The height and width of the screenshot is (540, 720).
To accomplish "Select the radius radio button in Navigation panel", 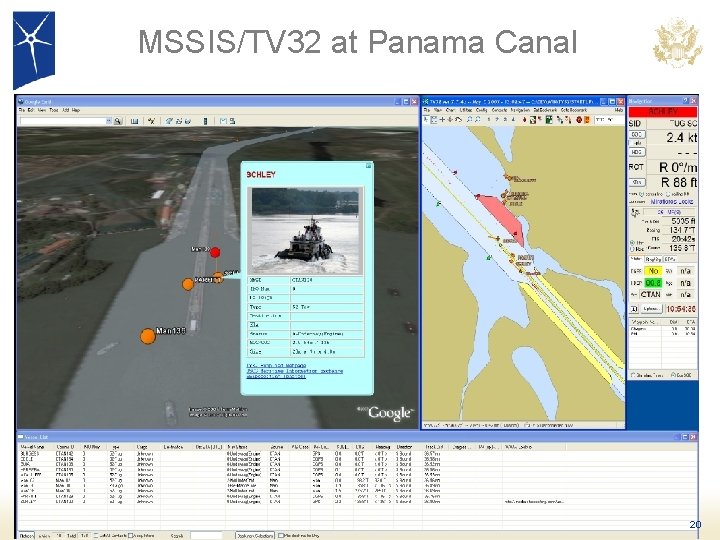I will [668, 194].
